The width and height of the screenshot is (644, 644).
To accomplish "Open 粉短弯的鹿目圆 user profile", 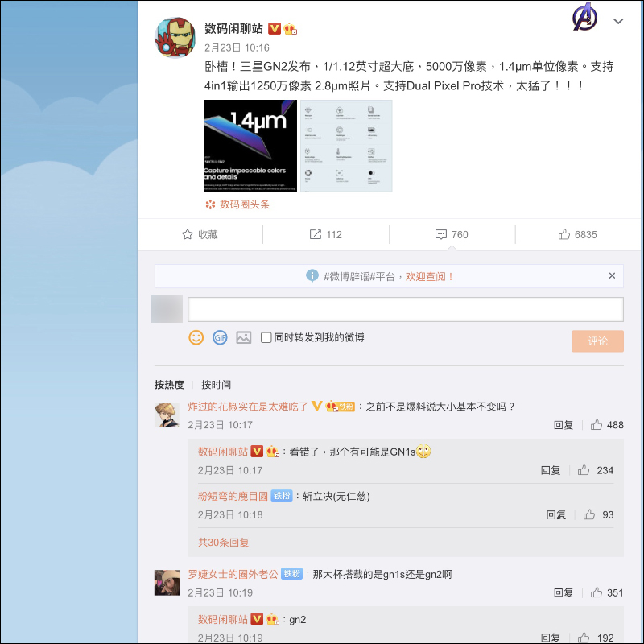I will [233, 496].
